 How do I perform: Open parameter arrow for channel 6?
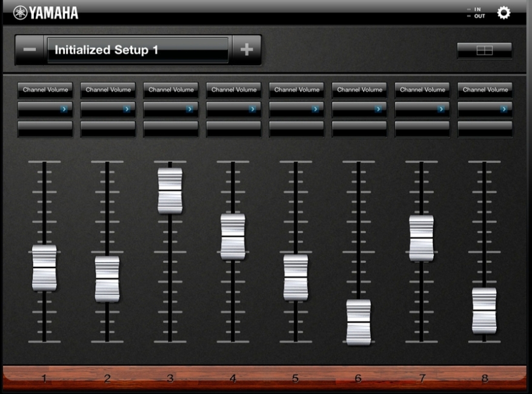378,109
